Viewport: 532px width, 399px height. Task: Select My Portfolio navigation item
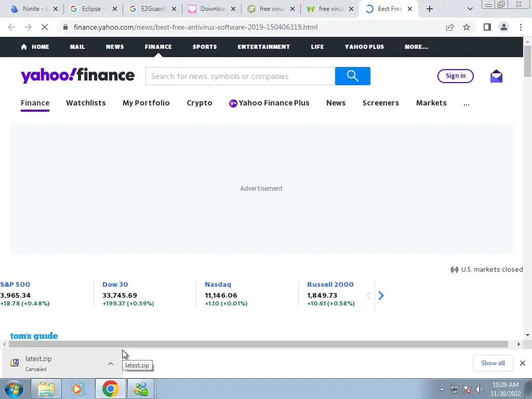point(146,103)
